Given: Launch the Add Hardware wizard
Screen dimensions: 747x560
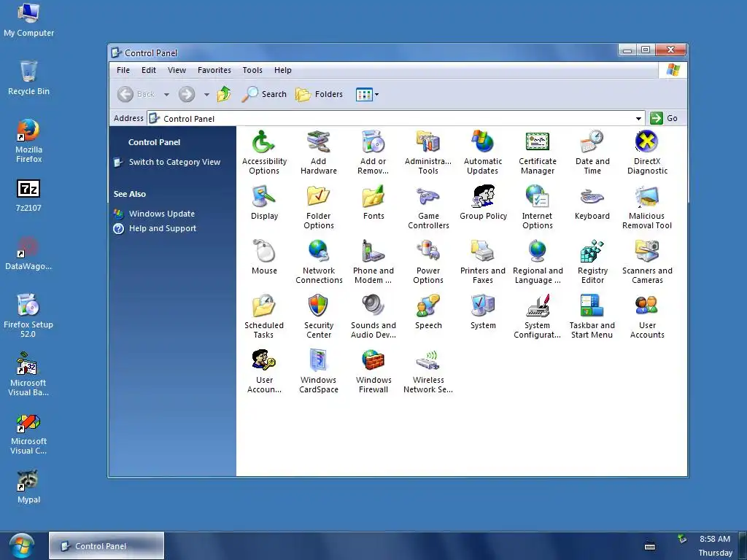Looking at the screenshot, I should coord(318,152).
